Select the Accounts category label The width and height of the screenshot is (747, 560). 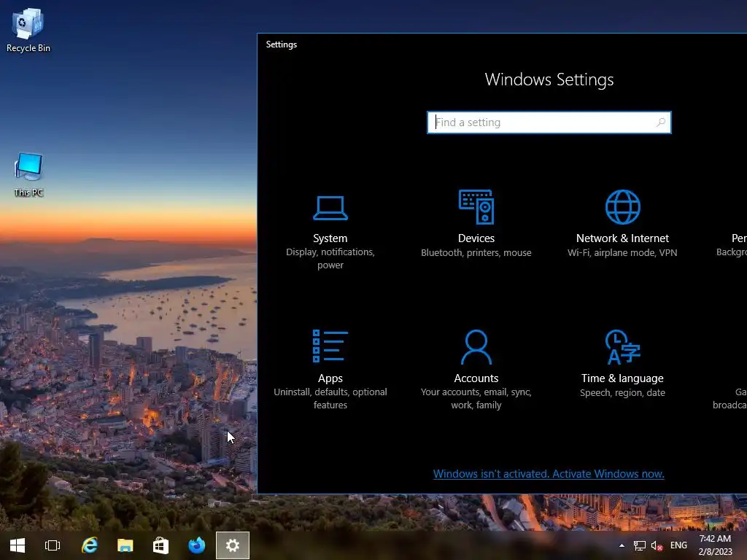point(476,378)
